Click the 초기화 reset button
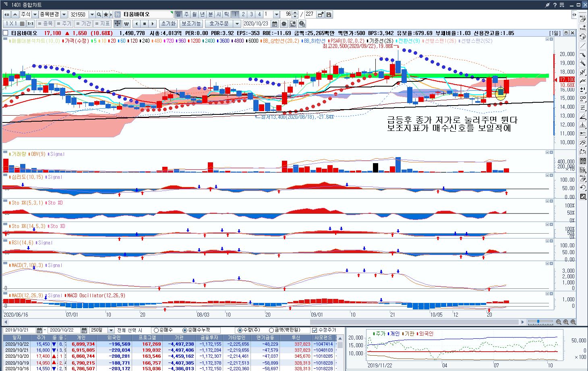The height and width of the screenshot is (371, 588). tap(168, 24)
